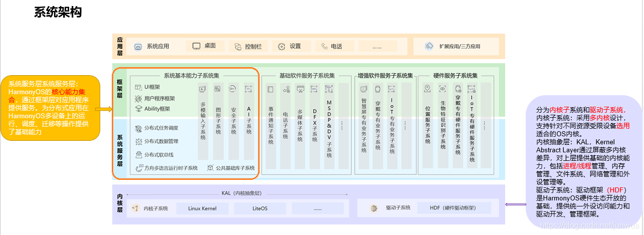Click the DFX icon above DFX子系统
644x235 pixels.
(314, 89)
